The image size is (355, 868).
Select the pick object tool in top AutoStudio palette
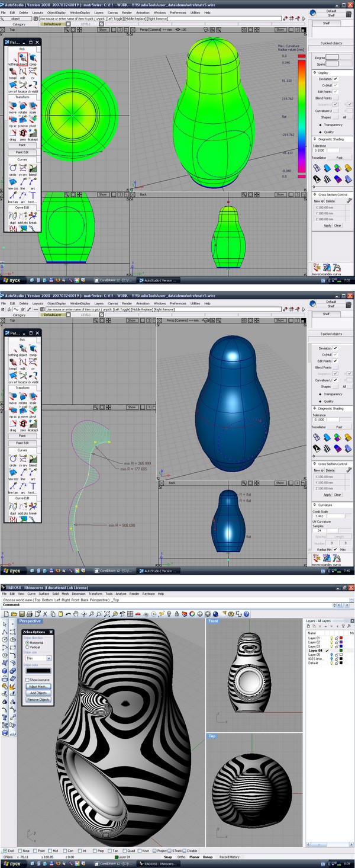[x=22, y=59]
